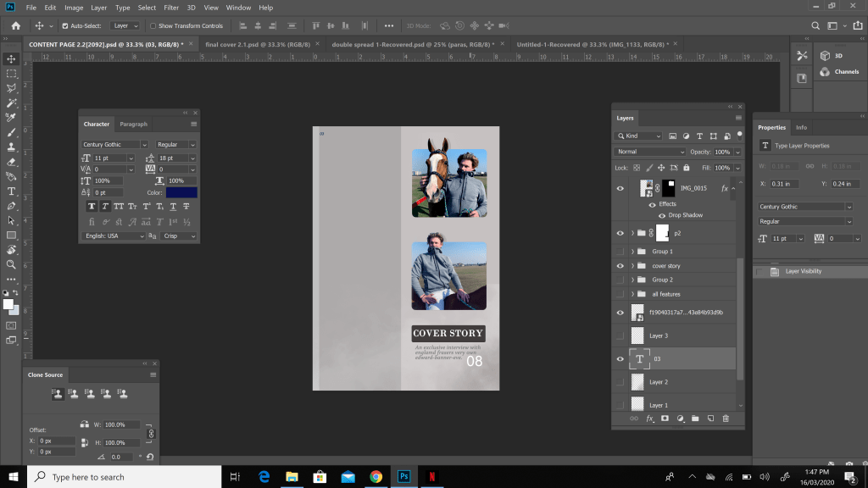Open Century Gothic font dropdown in Character
Screen dimensions: 868x488
click(x=144, y=145)
